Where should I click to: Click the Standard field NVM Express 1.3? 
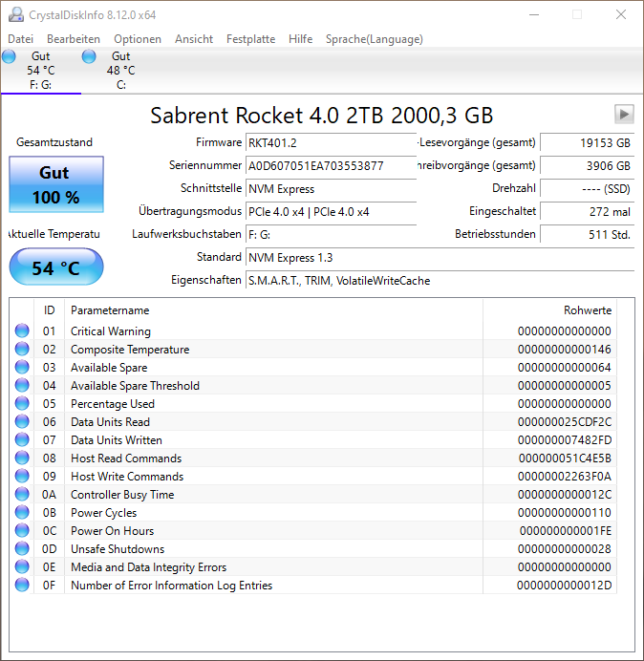(x=440, y=258)
